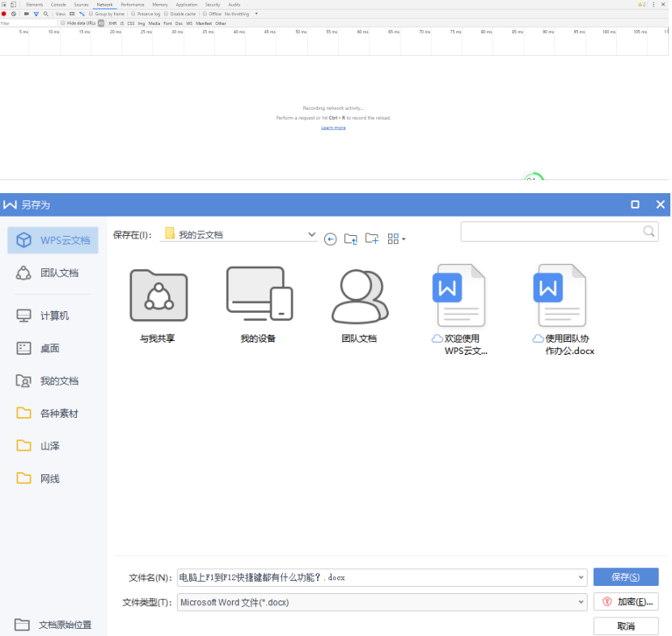Switch to the Elements tab
This screenshot has height=636, width=672.
tap(34, 4)
